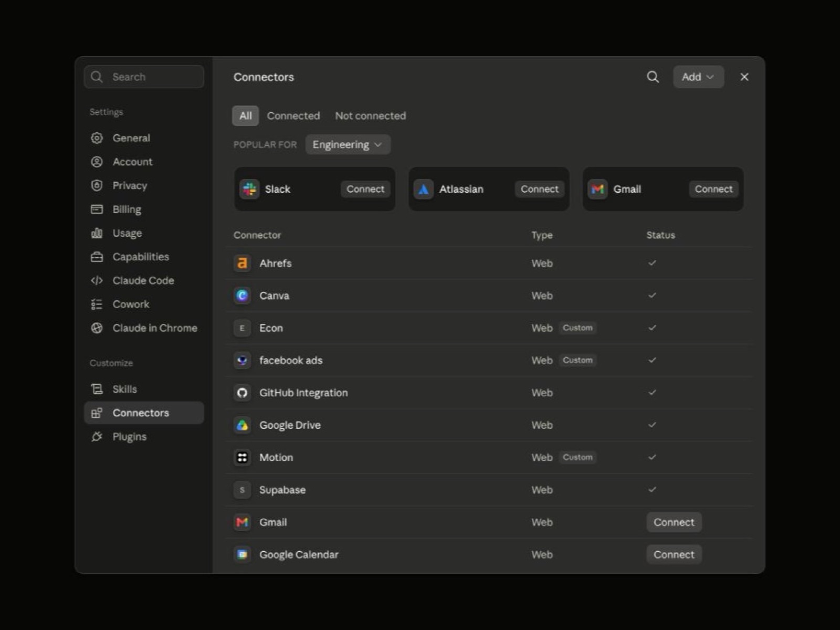Click the "Google Drive" row name
The height and width of the screenshot is (630, 840).
click(290, 425)
